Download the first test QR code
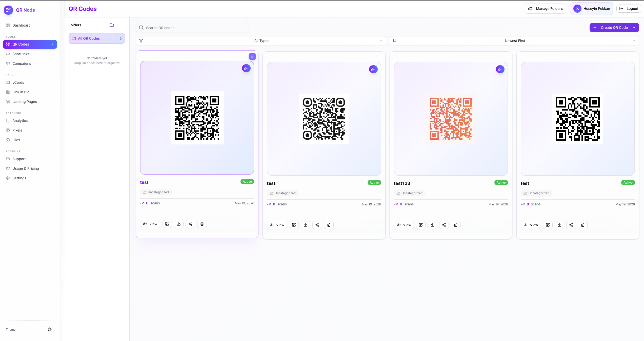The image size is (644, 341). pyautogui.click(x=179, y=224)
